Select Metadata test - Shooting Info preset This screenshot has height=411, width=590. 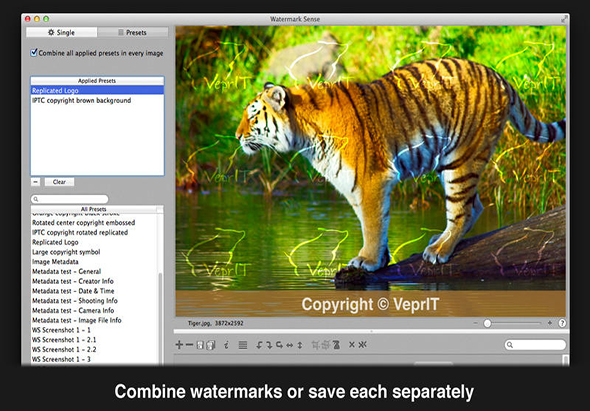(94, 301)
